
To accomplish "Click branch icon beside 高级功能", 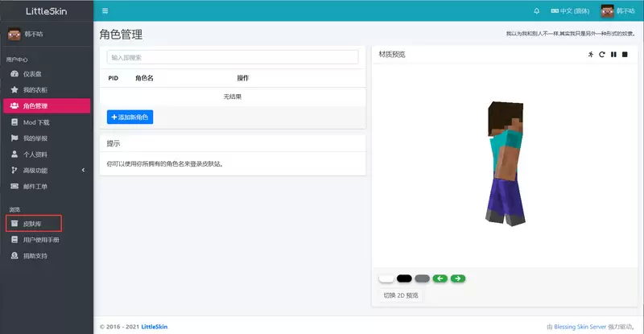I will tap(14, 170).
